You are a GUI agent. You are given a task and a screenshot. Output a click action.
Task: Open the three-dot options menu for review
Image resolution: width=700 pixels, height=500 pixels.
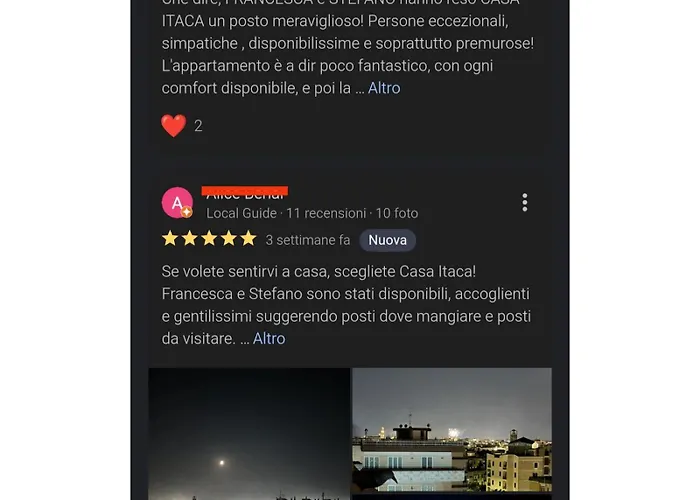pyautogui.click(x=525, y=202)
